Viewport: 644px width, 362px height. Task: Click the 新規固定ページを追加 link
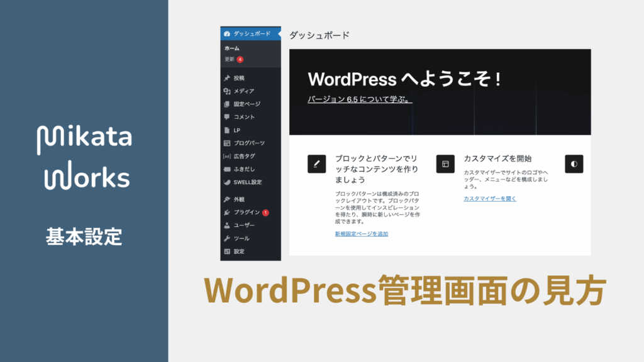click(x=362, y=234)
